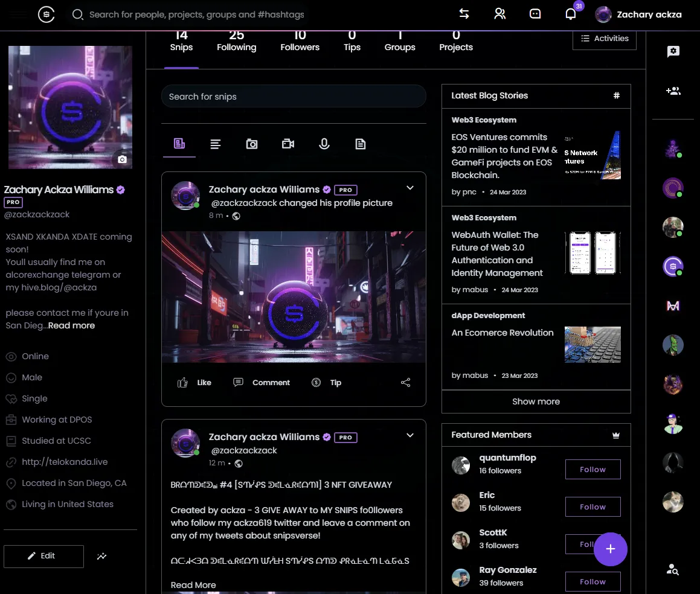Click Read more in profile bio
Viewport: 700px width, 594px height.
pos(71,325)
